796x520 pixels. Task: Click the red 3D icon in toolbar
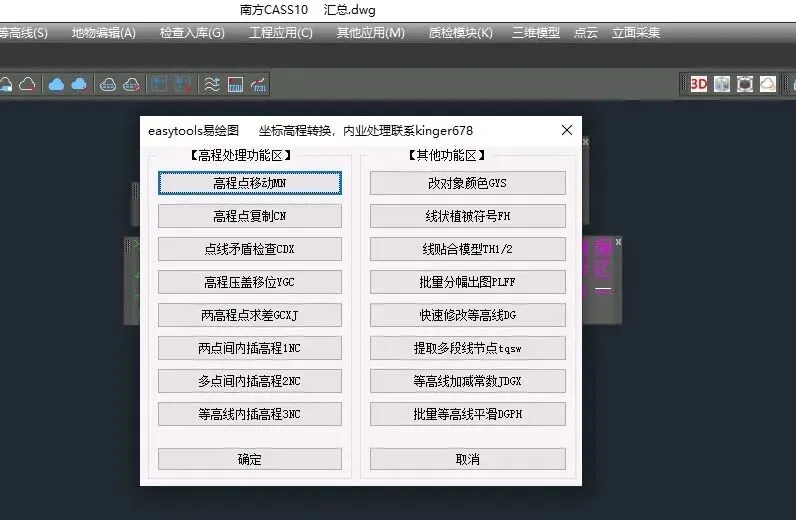699,84
